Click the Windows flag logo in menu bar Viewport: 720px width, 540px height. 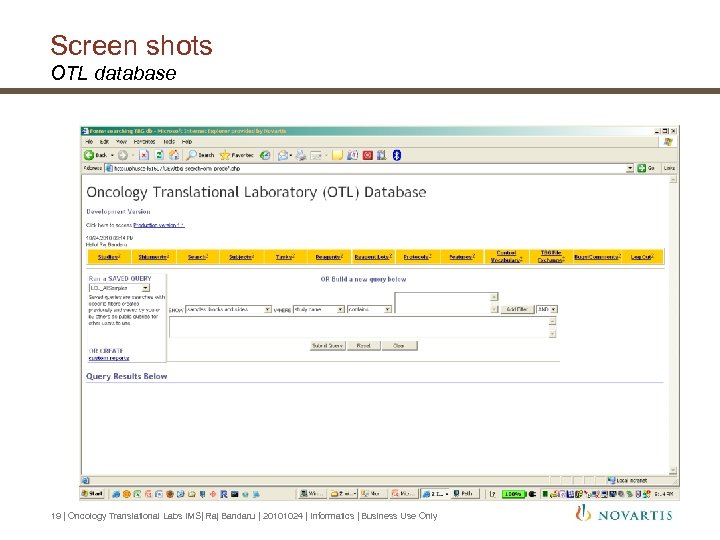[x=668, y=142]
